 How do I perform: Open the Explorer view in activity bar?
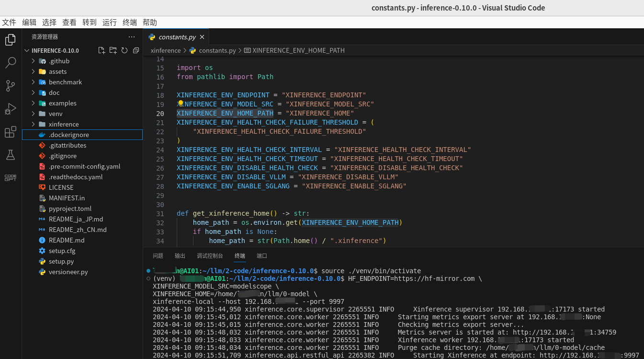coord(11,40)
